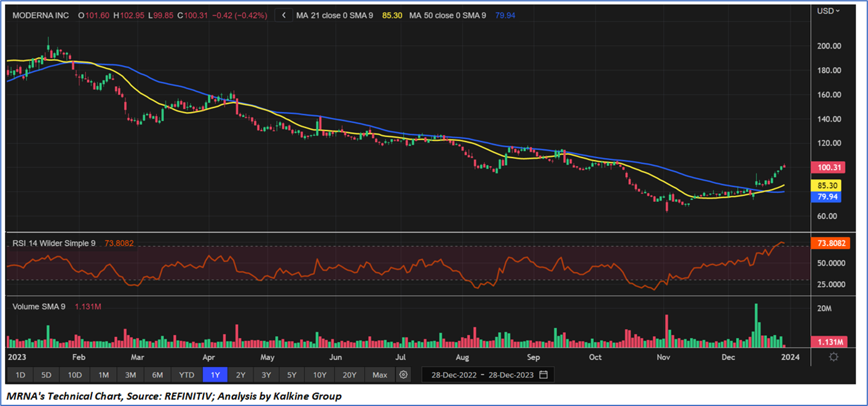Select the 10D time range
The image size is (868, 406).
[75, 375]
